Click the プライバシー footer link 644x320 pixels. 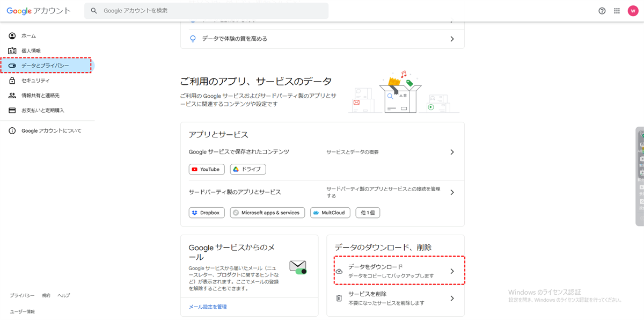(x=22, y=295)
